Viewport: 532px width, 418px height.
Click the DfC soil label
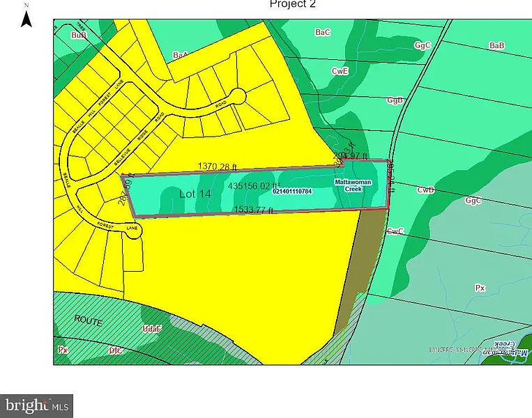coord(114,350)
